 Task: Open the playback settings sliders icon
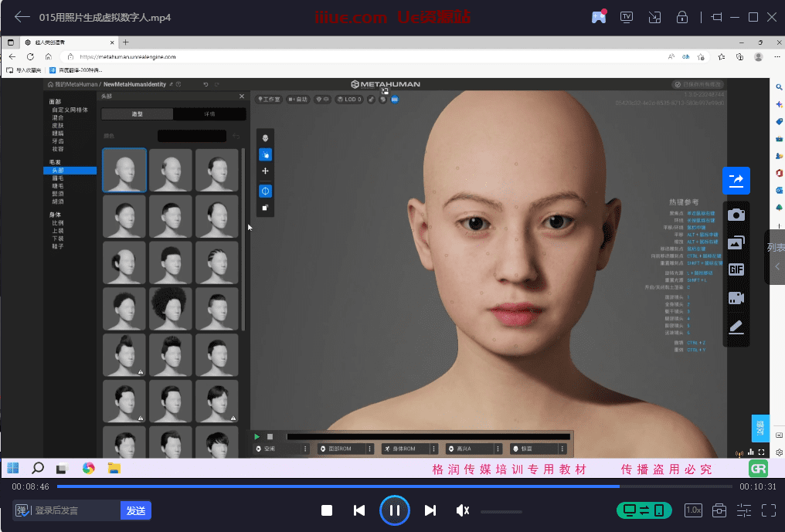click(744, 510)
